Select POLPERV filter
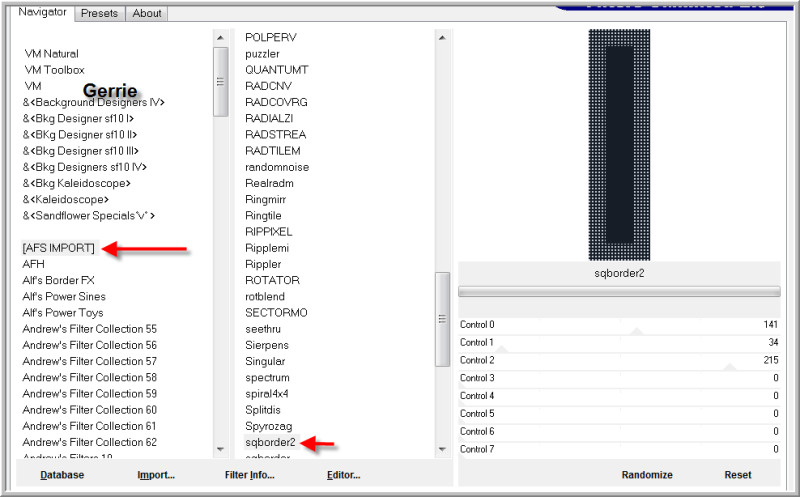800x497 pixels. coord(271,37)
